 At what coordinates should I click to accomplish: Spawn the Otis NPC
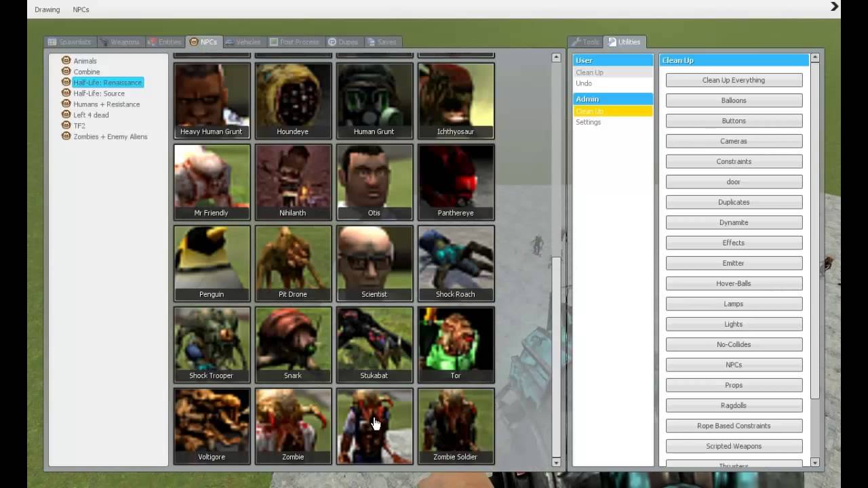(x=374, y=182)
